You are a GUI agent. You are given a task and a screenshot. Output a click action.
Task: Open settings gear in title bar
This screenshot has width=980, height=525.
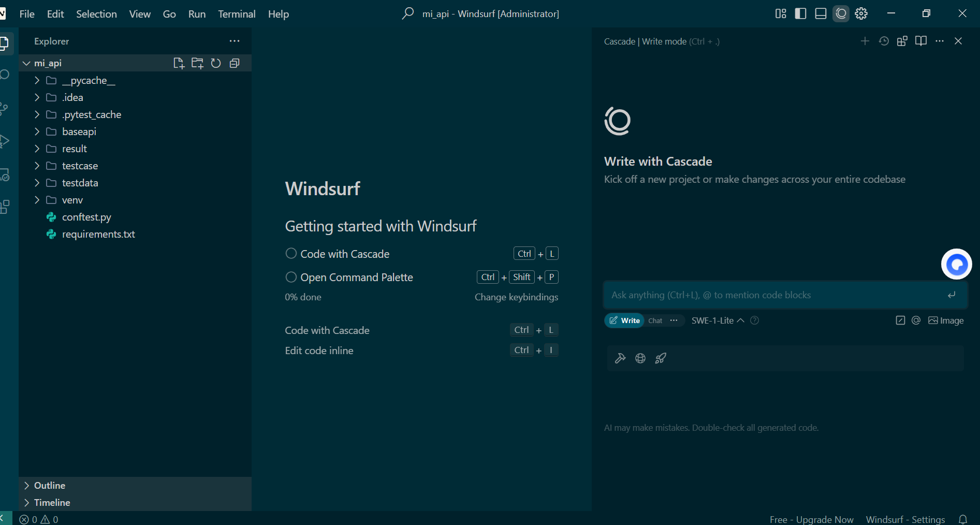pos(861,13)
